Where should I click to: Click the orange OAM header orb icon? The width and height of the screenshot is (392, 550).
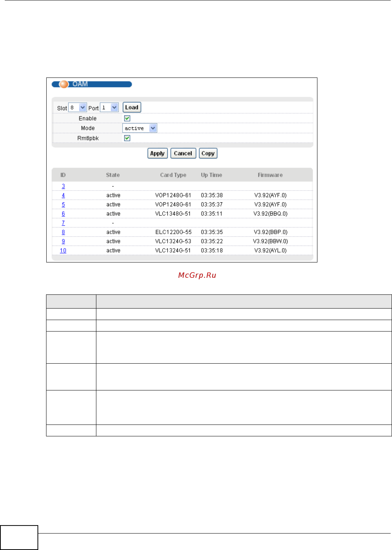click(x=64, y=84)
